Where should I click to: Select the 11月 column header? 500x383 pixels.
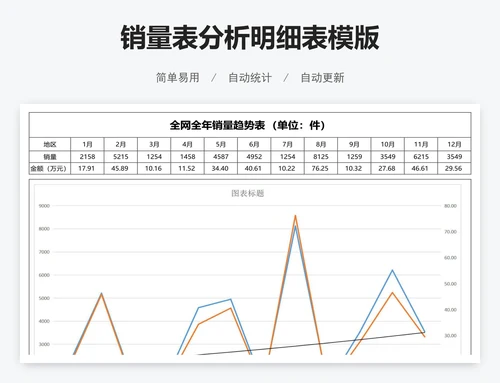point(421,144)
